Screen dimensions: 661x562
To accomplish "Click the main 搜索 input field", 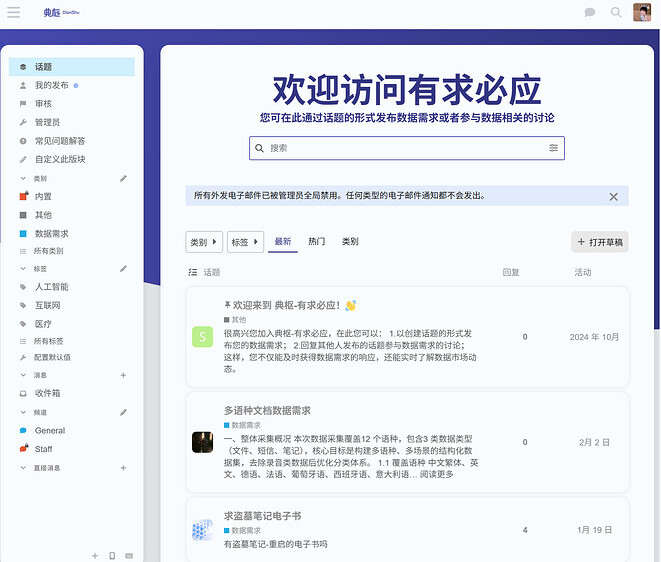I will (x=400, y=148).
